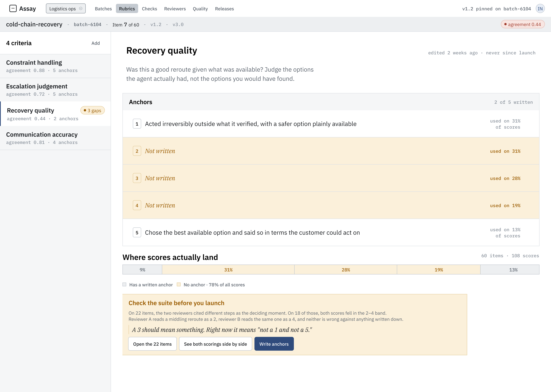Click v1.2 version in the breadcrumb
This screenshot has width=551, height=392.
click(156, 24)
